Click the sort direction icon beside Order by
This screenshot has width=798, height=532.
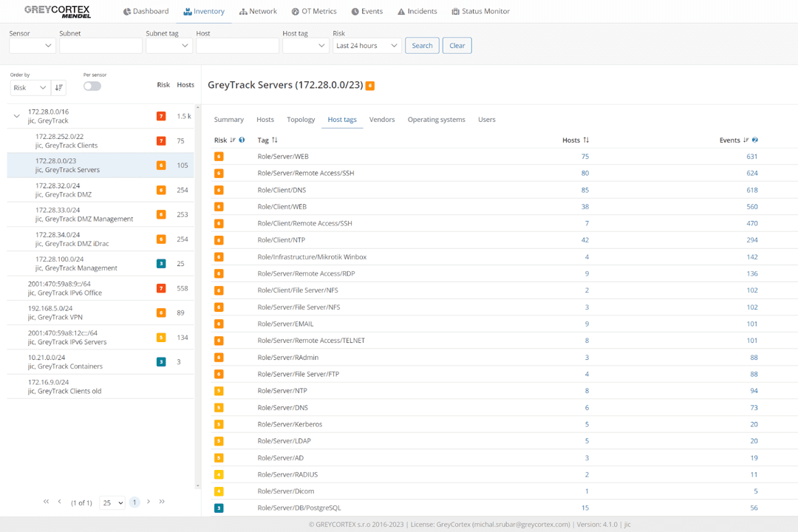coord(59,88)
